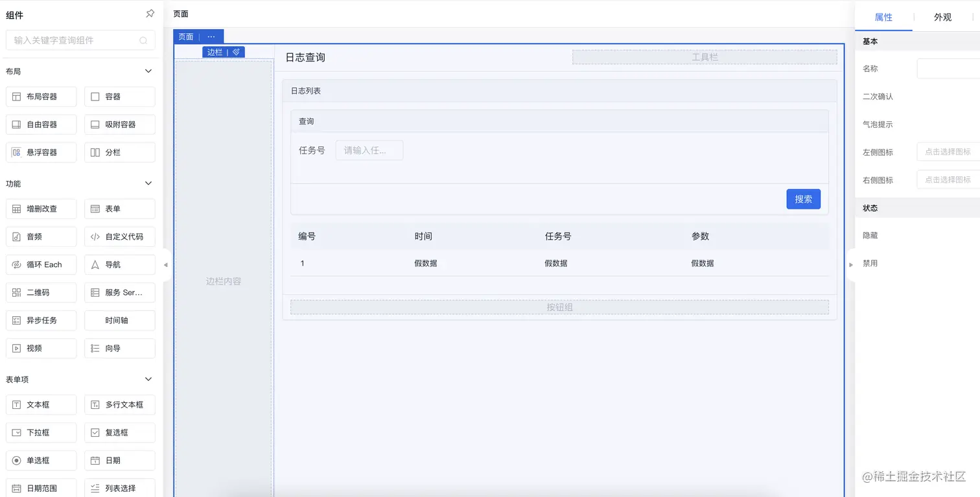Screen dimensions: 980x497
Task: Pick the 循环 Each loop component
Action: (x=41, y=264)
